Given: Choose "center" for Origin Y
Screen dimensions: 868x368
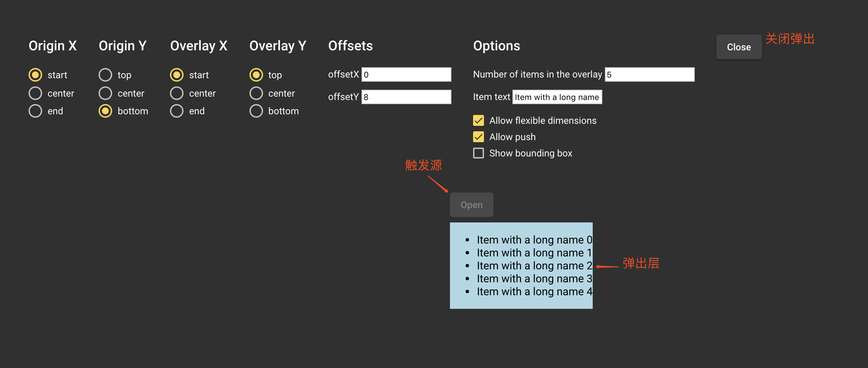Looking at the screenshot, I should [106, 93].
